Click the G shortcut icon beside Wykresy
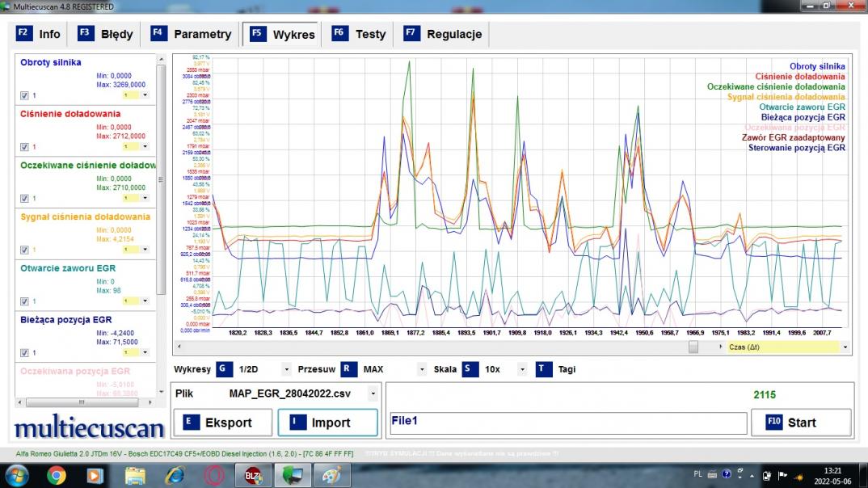 coord(224,369)
